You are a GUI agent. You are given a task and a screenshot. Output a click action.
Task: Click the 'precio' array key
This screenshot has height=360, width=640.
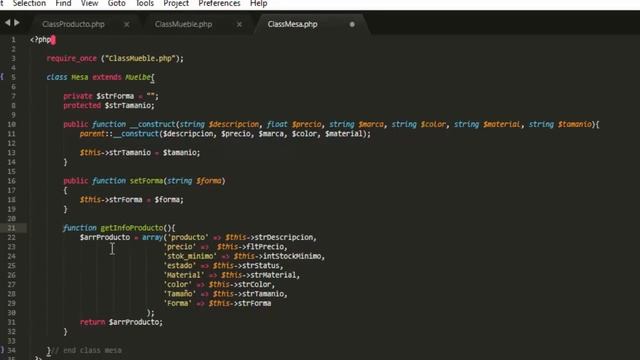[180, 247]
